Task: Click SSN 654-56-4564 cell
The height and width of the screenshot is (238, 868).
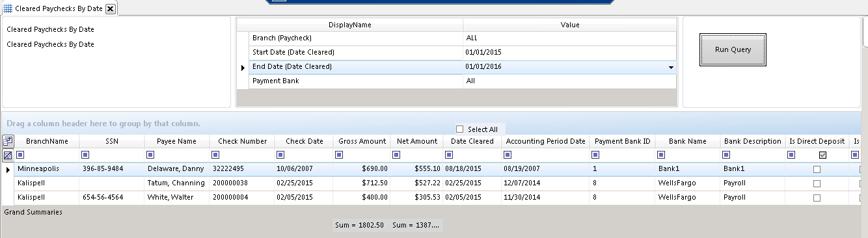Action: tap(112, 198)
